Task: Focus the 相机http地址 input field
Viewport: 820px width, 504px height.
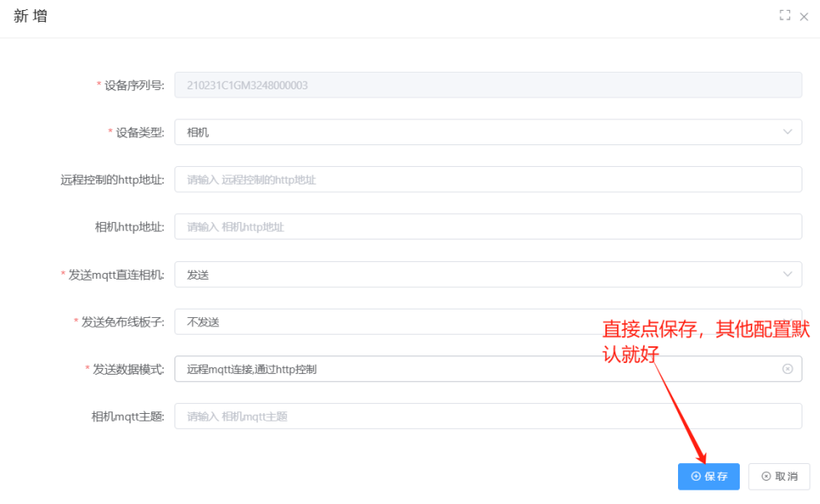Action: (488, 226)
